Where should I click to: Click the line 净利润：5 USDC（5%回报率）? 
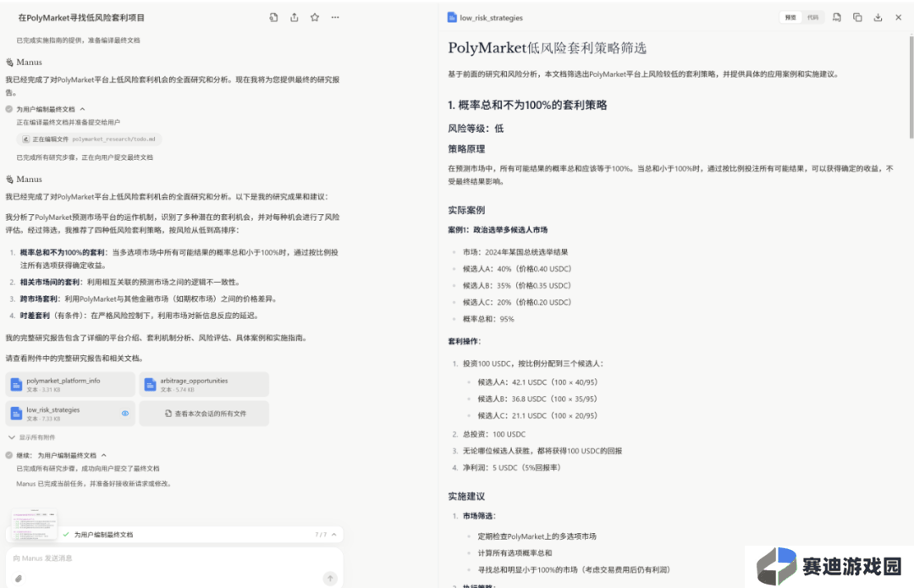(x=512, y=467)
